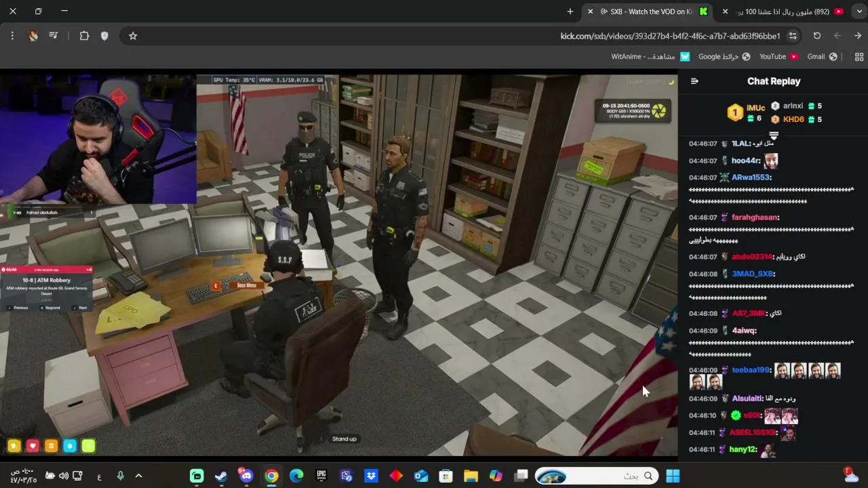Click chat username 4aiwq
The image size is (868, 488).
tap(743, 331)
